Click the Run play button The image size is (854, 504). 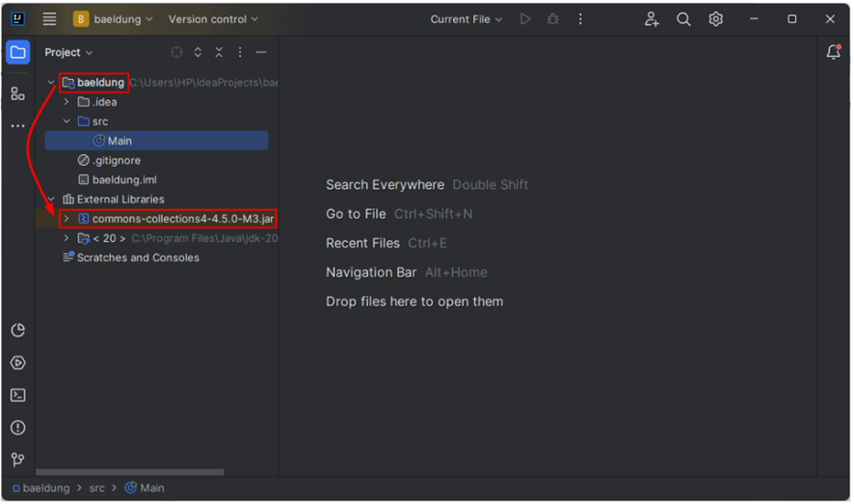[x=525, y=19]
